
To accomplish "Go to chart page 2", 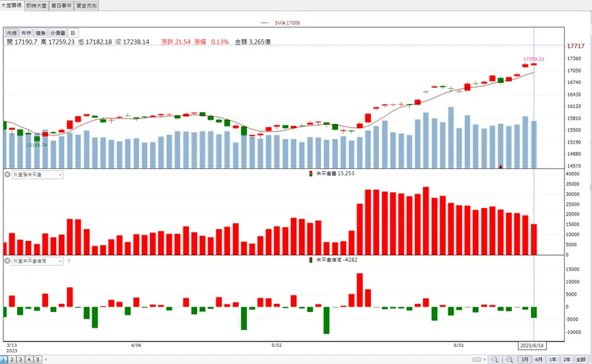I will point(12,359).
